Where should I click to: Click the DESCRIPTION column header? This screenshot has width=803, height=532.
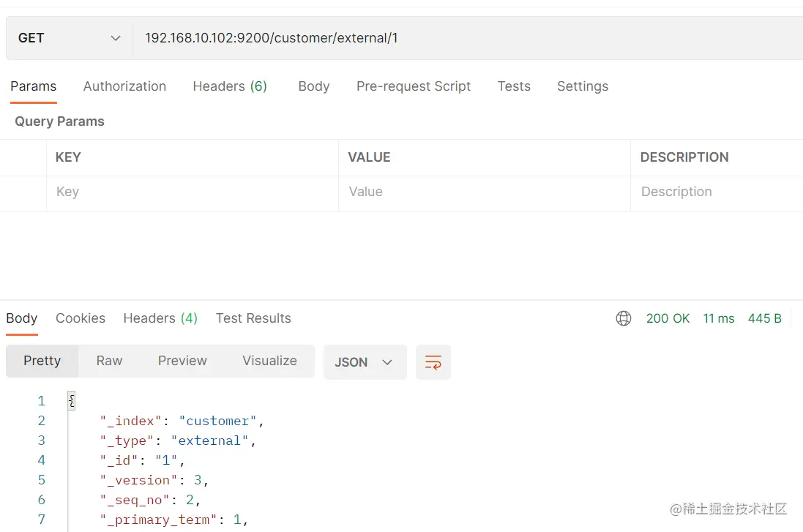[684, 157]
